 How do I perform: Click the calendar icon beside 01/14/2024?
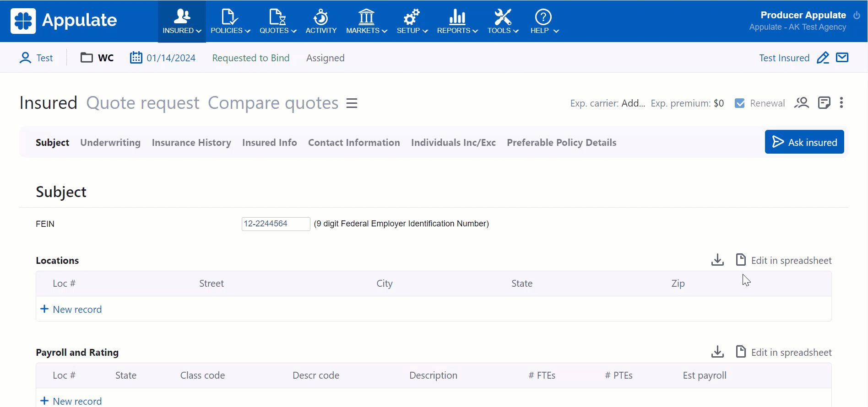136,58
